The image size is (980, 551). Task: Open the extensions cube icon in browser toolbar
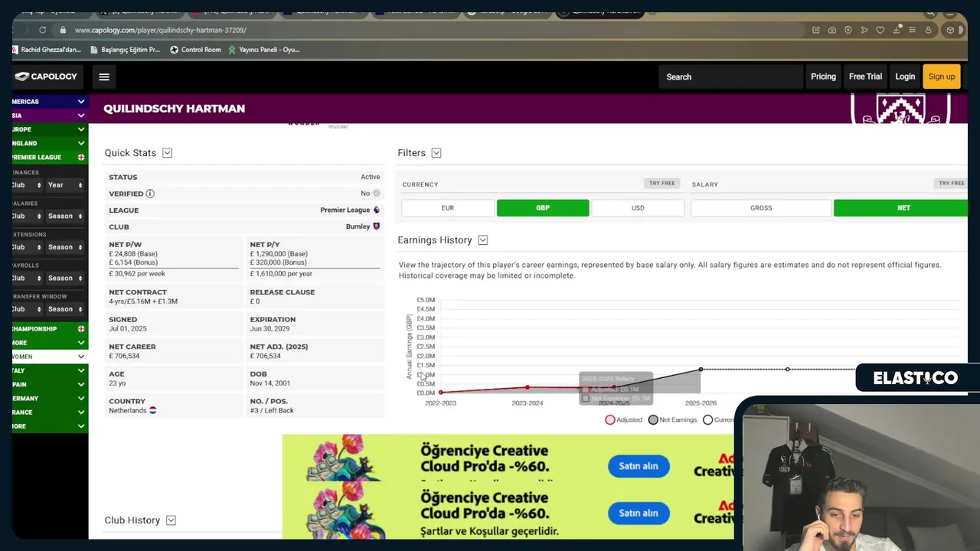click(x=950, y=30)
